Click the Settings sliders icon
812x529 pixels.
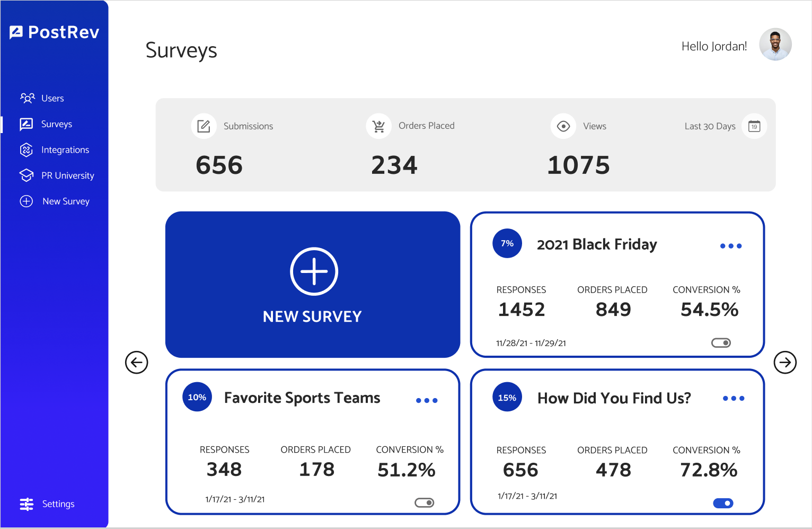(x=27, y=504)
